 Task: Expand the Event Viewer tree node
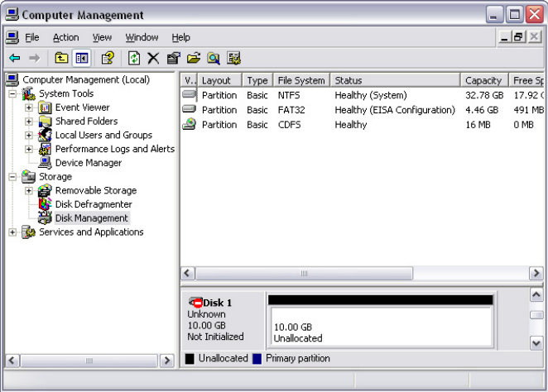(29, 108)
